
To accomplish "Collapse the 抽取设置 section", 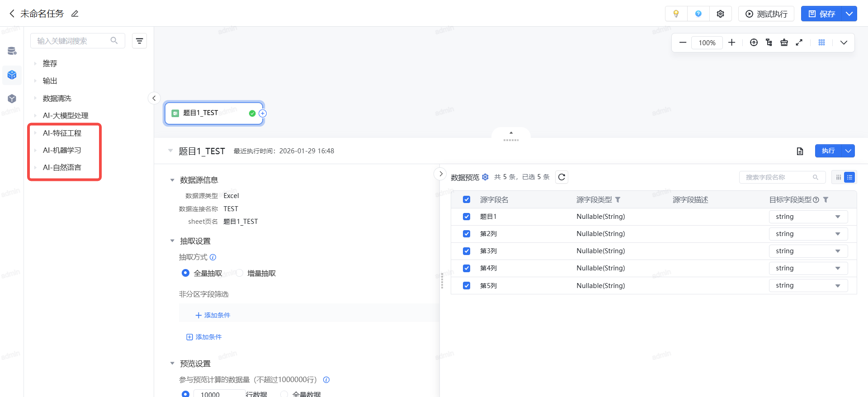I will (172, 241).
